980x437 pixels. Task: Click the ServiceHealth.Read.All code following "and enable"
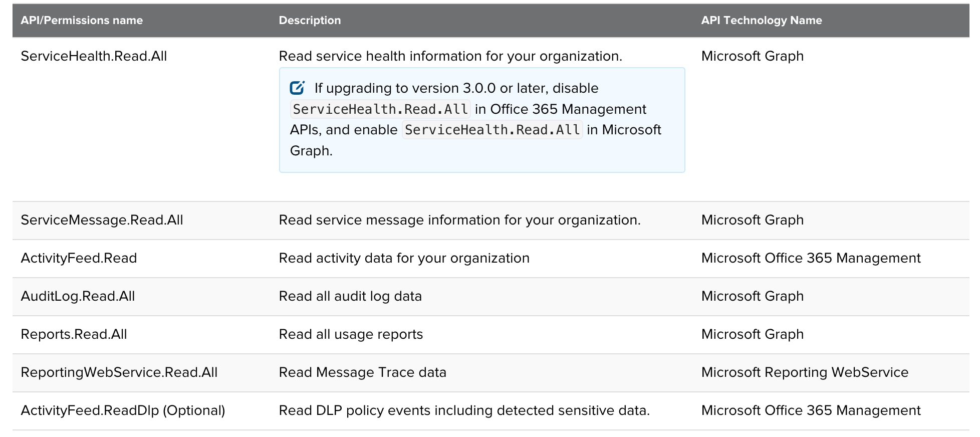click(493, 130)
